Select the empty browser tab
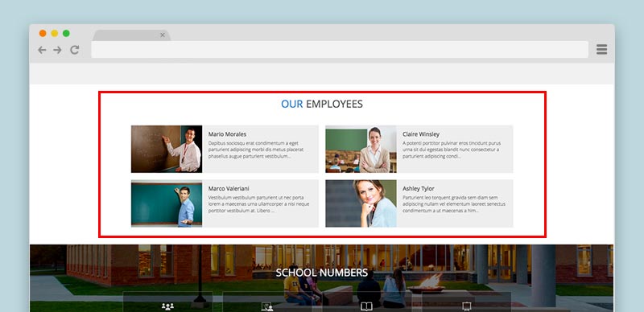 click(x=131, y=35)
